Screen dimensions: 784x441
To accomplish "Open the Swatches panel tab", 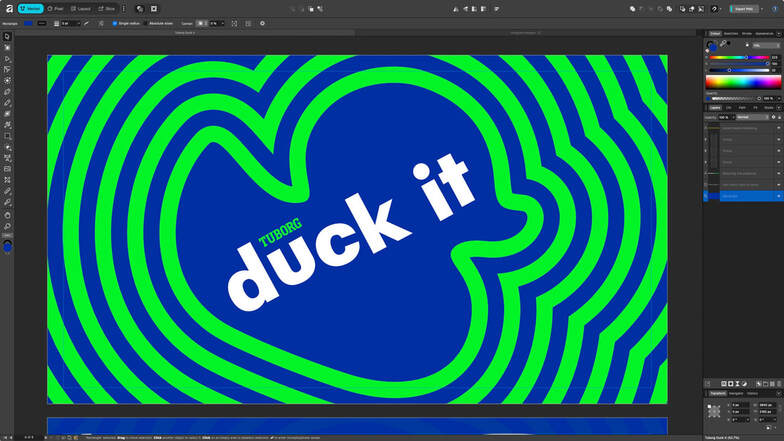I will click(731, 33).
